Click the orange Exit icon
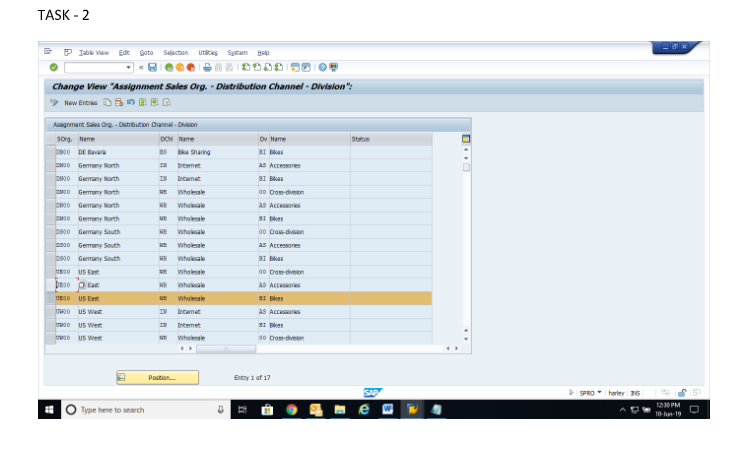The height and width of the screenshot is (454, 752). (x=180, y=68)
